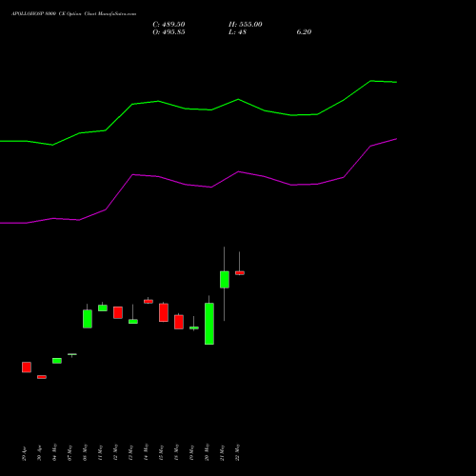
Task: Click the red candle for 18 May
Action: pos(179,322)
